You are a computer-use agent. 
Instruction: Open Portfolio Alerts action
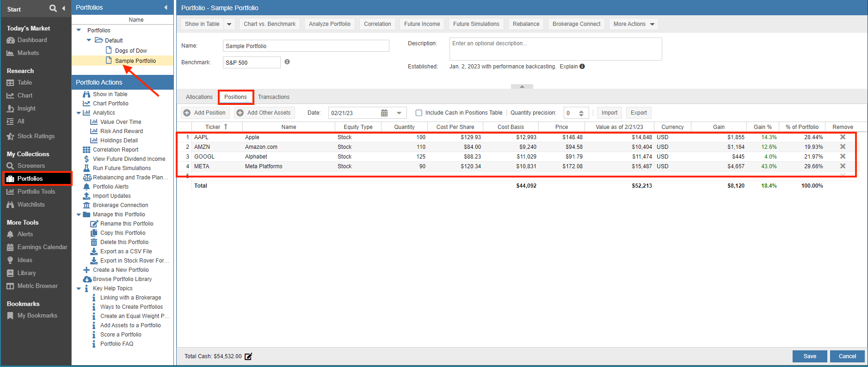coord(111,187)
